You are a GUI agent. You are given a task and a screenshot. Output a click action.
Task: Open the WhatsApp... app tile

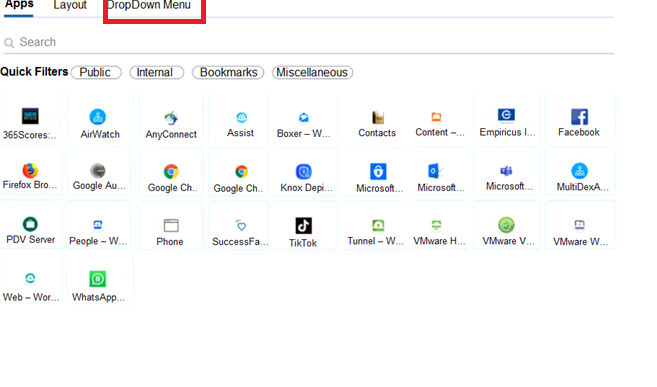tap(99, 279)
